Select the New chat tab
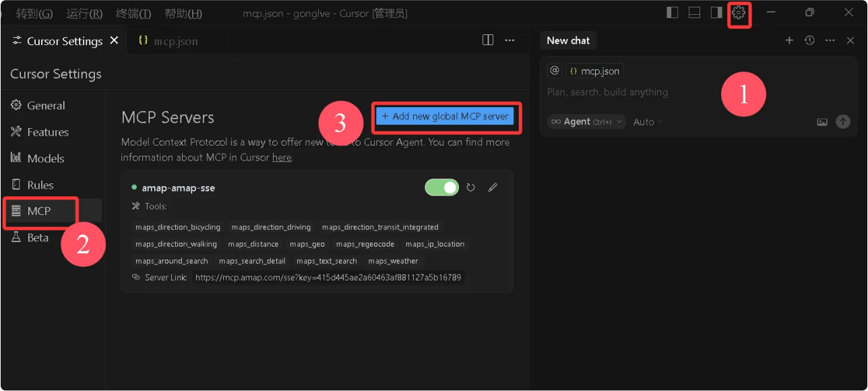Image resolution: width=868 pixels, height=391 pixels. click(x=568, y=40)
